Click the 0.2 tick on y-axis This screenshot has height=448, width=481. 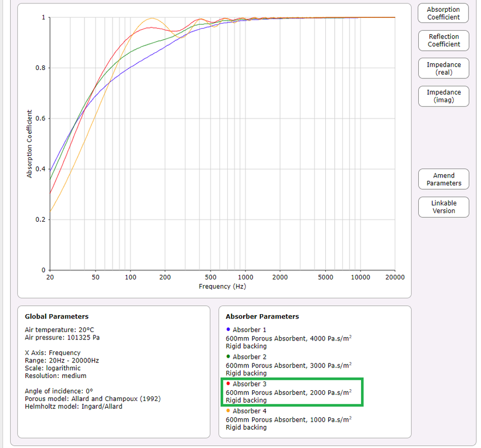pos(40,220)
